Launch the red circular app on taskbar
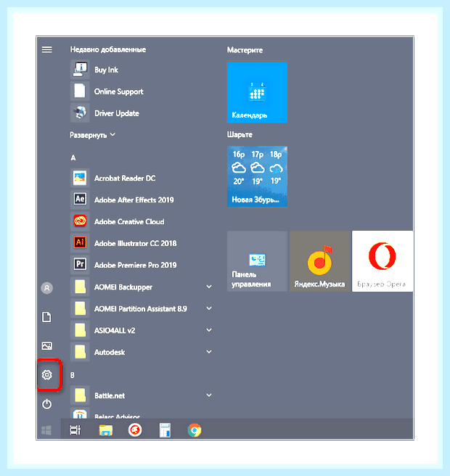The width and height of the screenshot is (450, 476). (x=135, y=430)
